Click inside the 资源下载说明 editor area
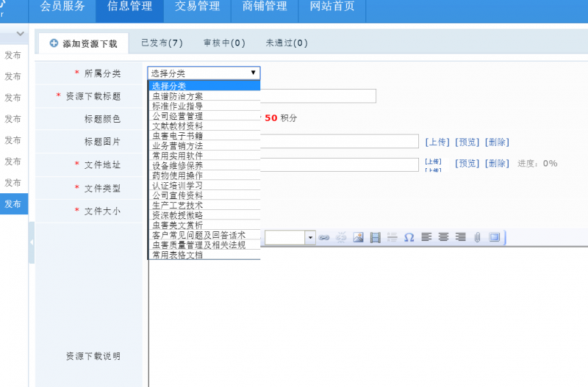588x387 pixels. pos(368,317)
